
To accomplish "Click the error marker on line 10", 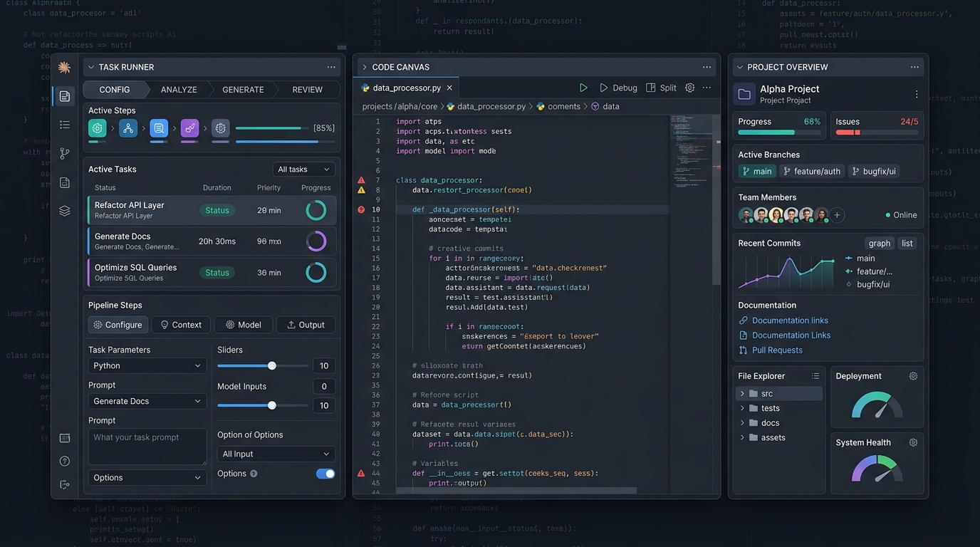I will [x=361, y=209].
